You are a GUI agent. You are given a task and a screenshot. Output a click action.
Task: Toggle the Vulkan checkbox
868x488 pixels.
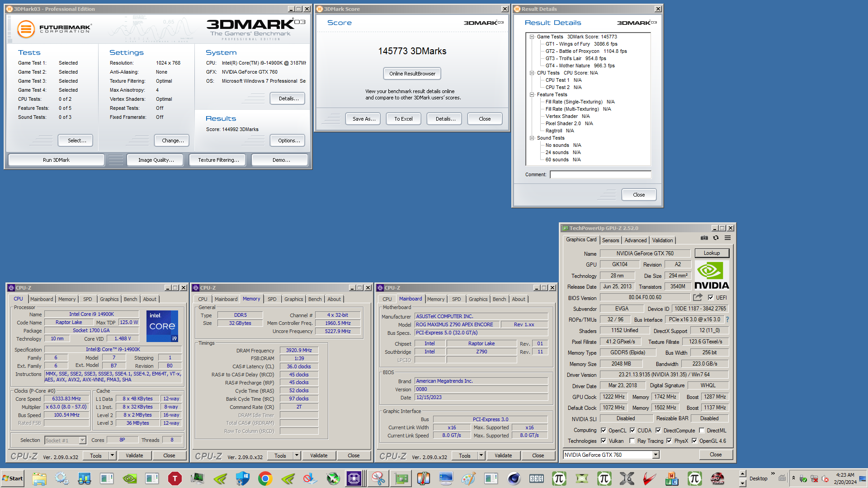click(x=604, y=441)
